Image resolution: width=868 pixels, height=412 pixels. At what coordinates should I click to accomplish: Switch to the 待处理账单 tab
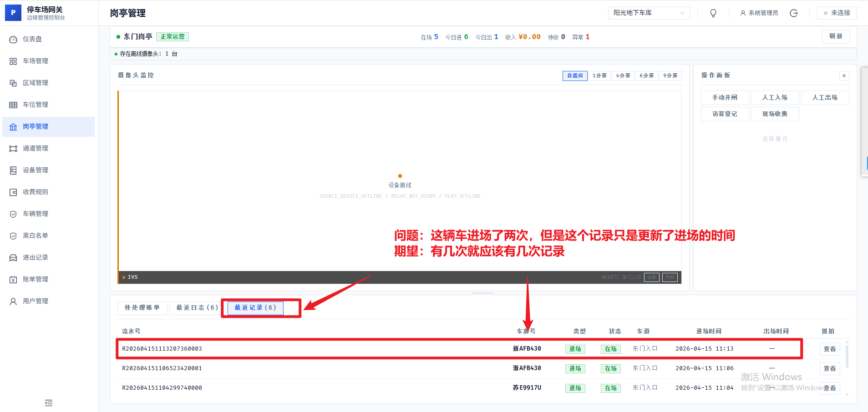click(x=142, y=308)
